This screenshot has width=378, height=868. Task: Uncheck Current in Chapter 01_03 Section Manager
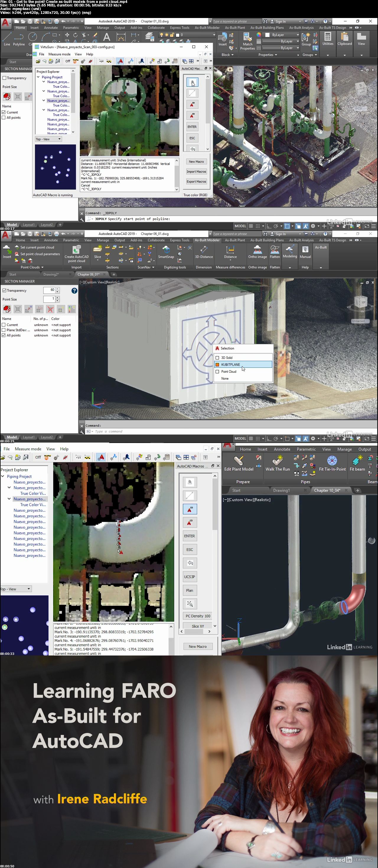coord(4,112)
